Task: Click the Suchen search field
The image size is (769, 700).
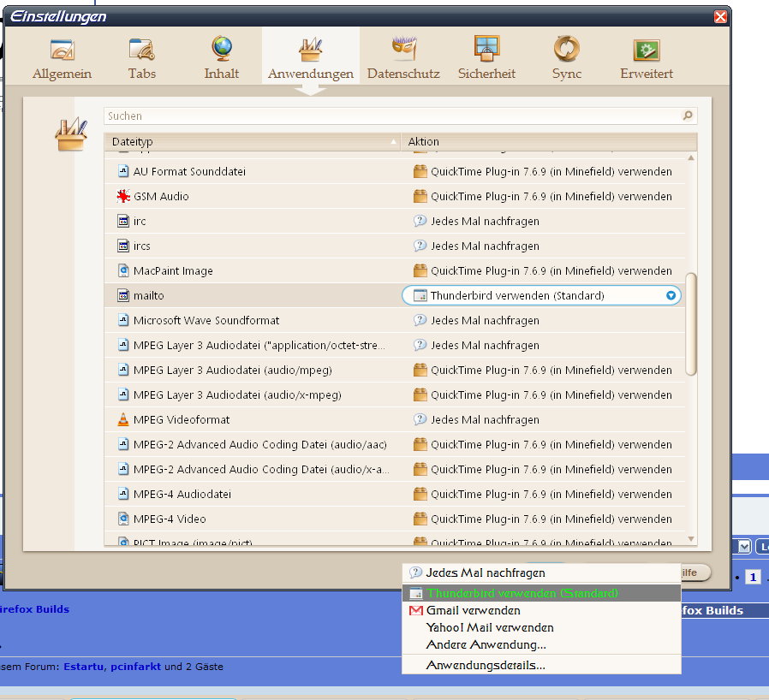Action: [400, 116]
